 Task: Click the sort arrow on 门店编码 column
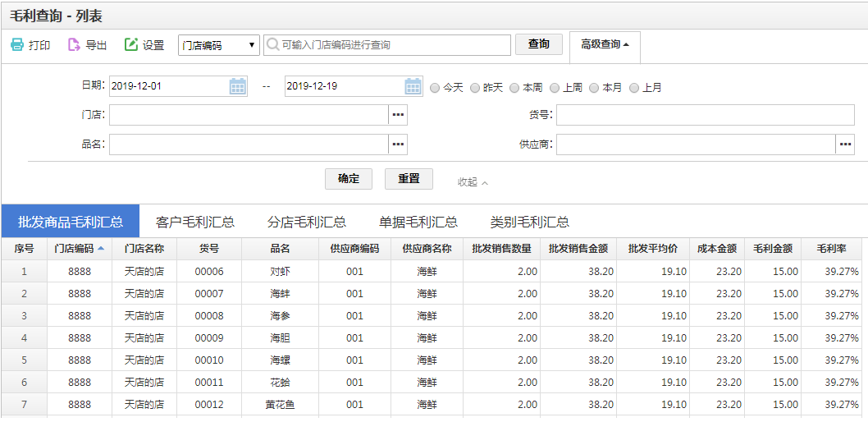100,249
